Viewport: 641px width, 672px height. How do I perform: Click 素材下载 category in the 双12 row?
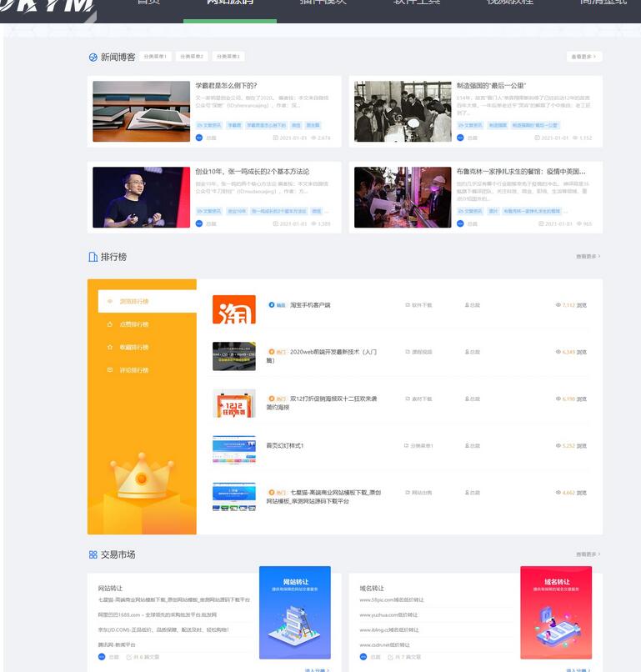[418, 399]
